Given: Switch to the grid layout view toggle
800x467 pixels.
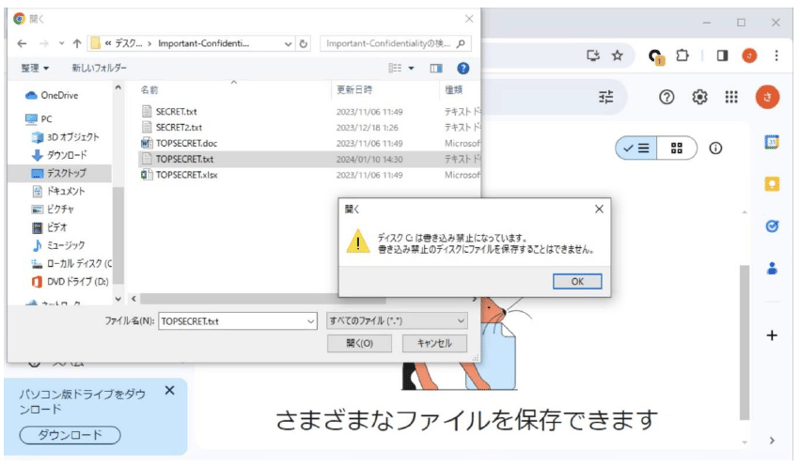Looking at the screenshot, I should pos(677,147).
